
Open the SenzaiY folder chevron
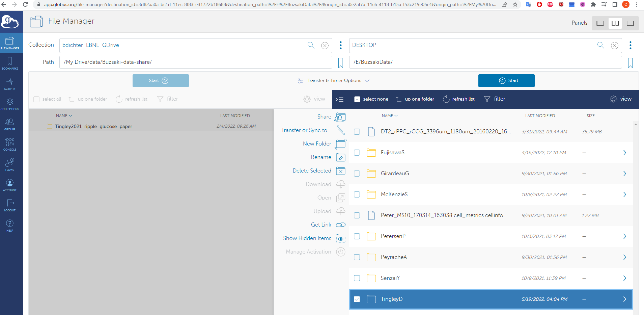624,278
